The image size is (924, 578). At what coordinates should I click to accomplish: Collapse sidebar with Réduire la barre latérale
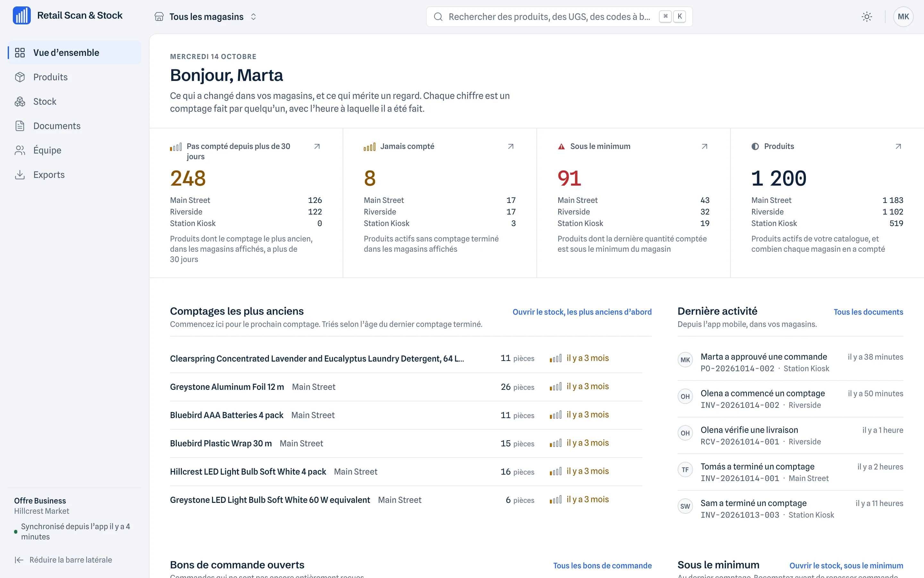point(64,560)
